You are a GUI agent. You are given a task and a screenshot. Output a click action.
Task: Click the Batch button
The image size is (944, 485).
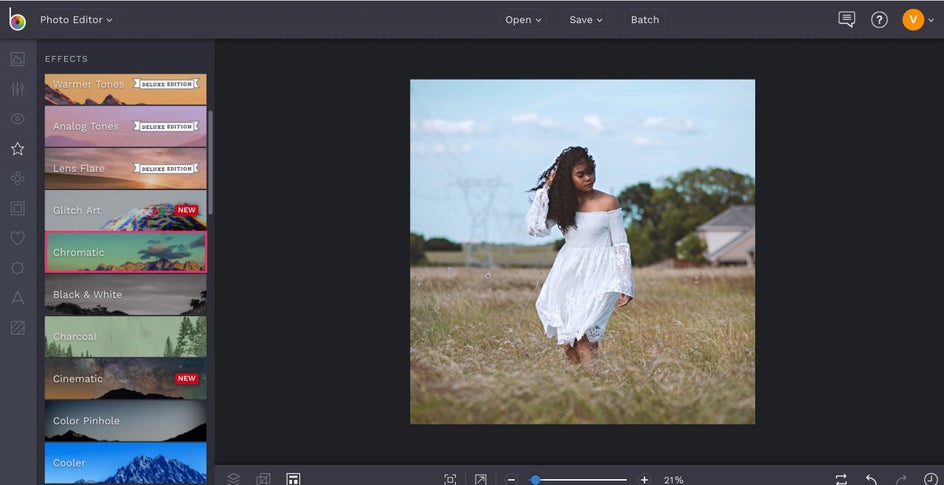(x=645, y=20)
